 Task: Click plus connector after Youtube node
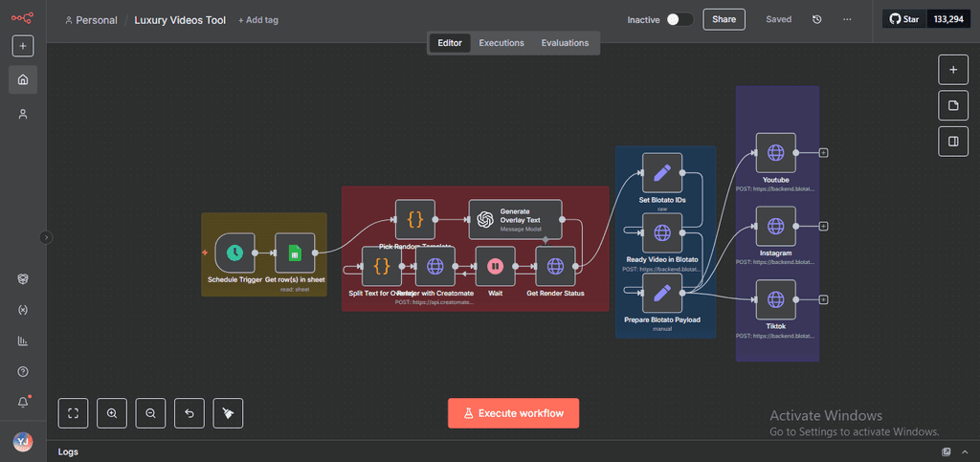[823, 152]
